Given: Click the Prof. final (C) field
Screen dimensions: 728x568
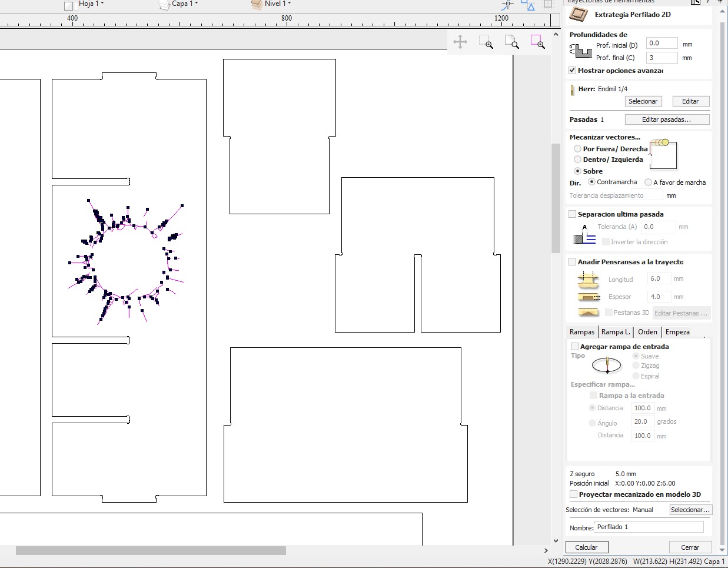Looking at the screenshot, I should pyautogui.click(x=662, y=58).
